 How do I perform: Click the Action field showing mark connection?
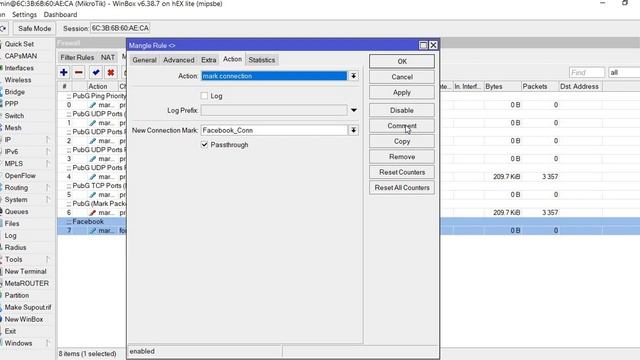pos(274,76)
